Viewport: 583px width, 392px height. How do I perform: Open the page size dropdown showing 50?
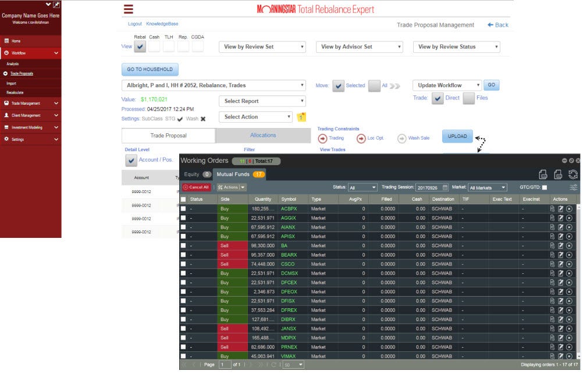tap(293, 365)
